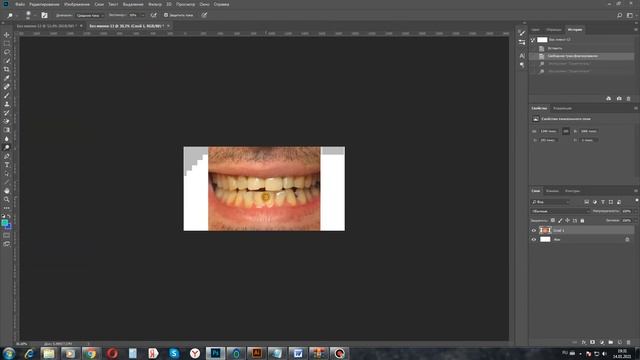Select the Gradient tool
The image size is (640, 360).
pyautogui.click(x=7, y=130)
